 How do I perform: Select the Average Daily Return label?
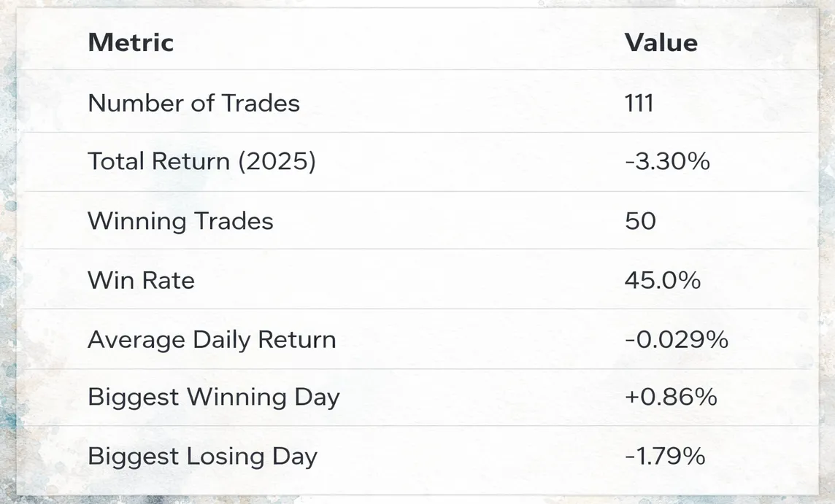[212, 340]
